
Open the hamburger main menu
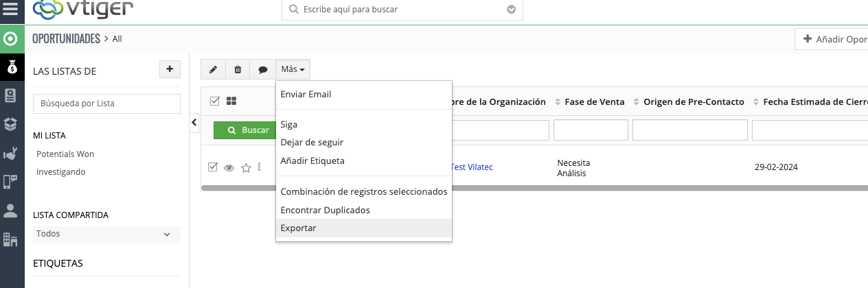(x=12, y=10)
